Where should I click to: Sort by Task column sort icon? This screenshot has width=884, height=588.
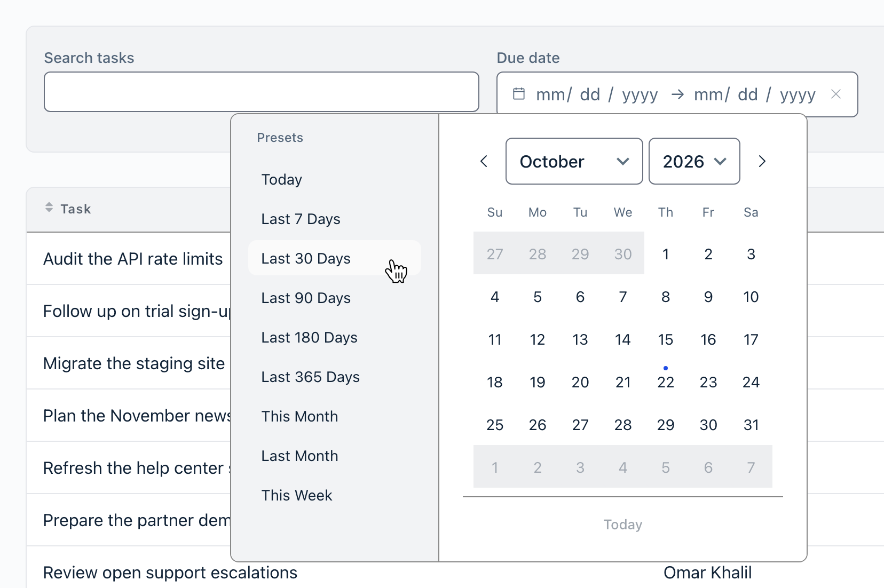point(49,208)
